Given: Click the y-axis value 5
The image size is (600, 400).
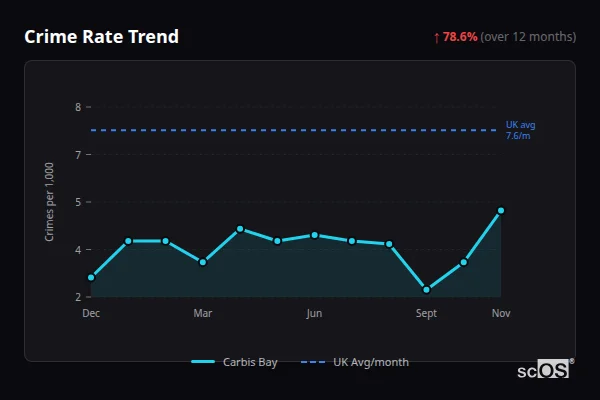Looking at the screenshot, I should (x=78, y=202).
